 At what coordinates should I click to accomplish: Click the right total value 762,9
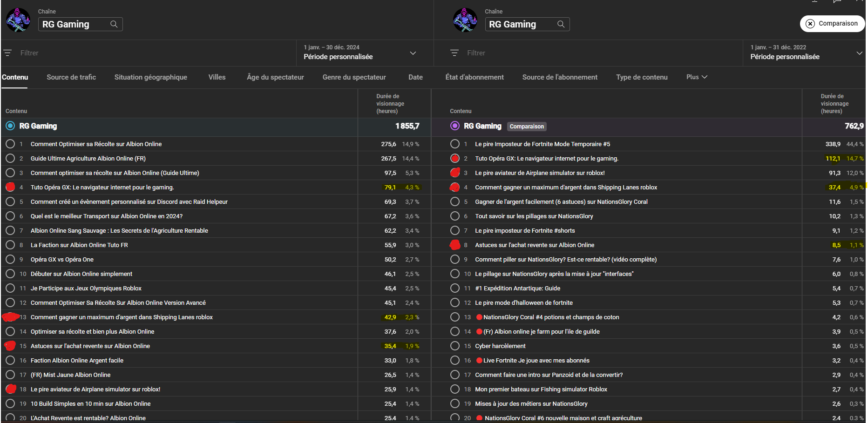[854, 126]
